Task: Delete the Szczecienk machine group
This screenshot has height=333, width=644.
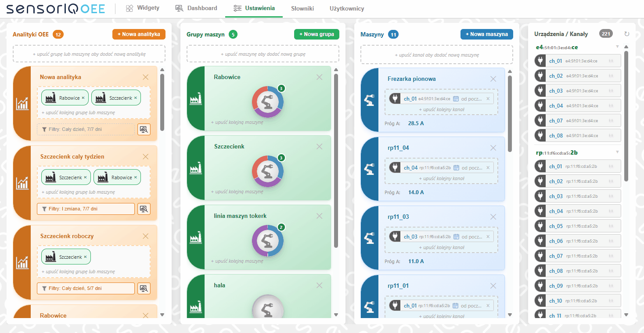Action: click(x=320, y=147)
